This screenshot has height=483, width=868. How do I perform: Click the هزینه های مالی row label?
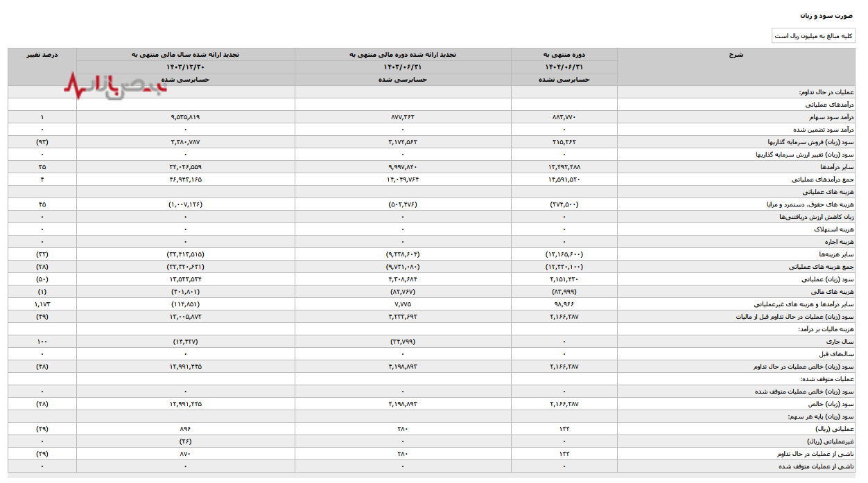pos(837,292)
